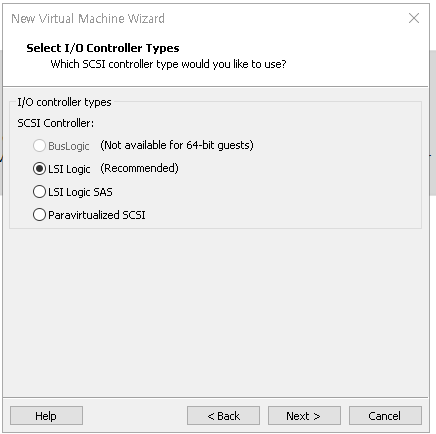Click the 'New Virtual Machine Wizard' title text
This screenshot has height=434, width=436.
88,19
